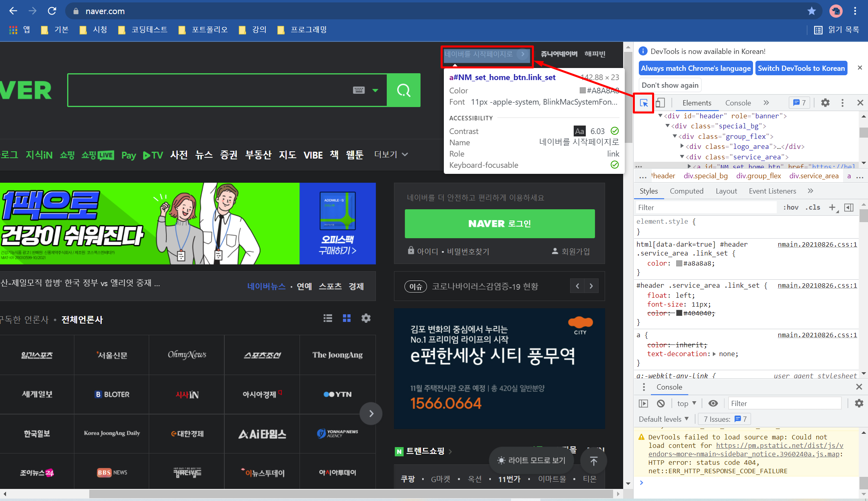Click the new style rule plus icon
The width and height of the screenshot is (868, 501).
coord(832,207)
